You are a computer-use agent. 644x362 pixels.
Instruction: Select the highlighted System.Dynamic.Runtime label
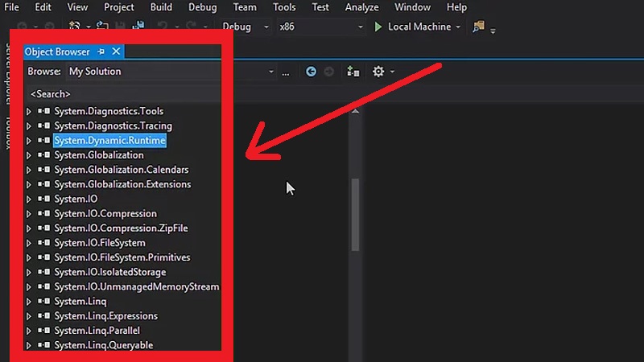(x=109, y=140)
